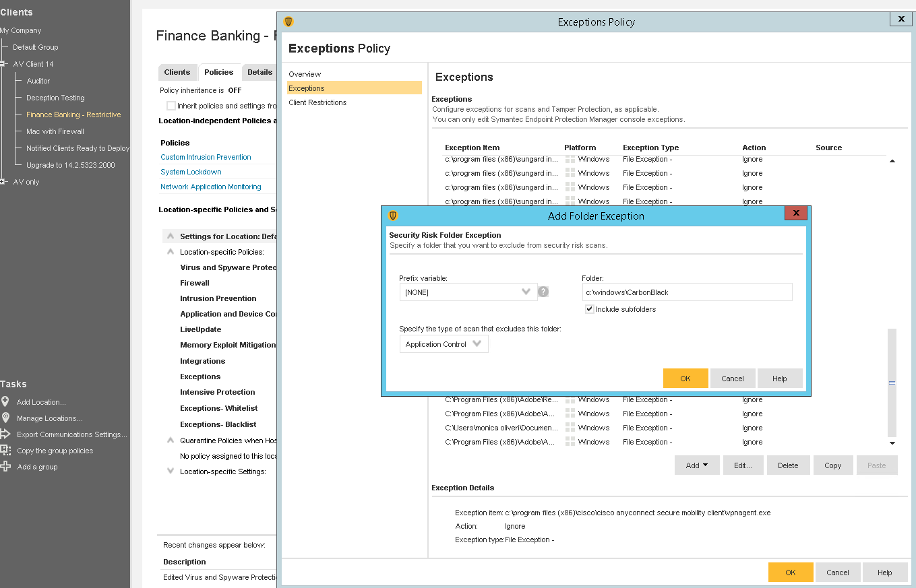Click the help question mark icon beside Prefix variable
This screenshot has height=588, width=916.
(x=543, y=292)
